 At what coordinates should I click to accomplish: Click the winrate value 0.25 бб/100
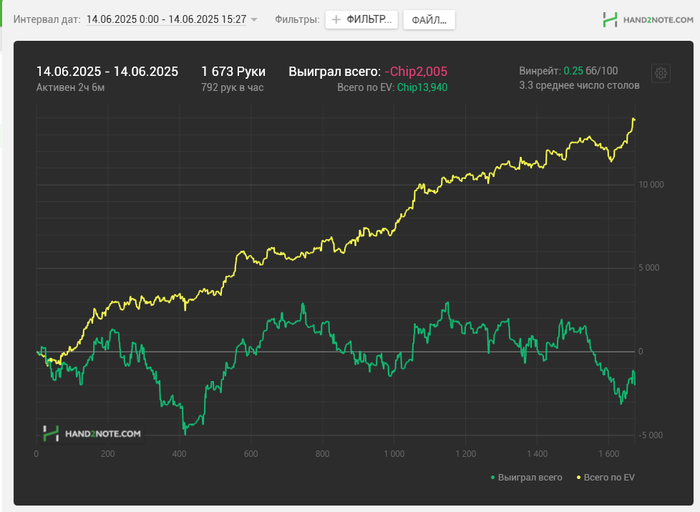591,71
